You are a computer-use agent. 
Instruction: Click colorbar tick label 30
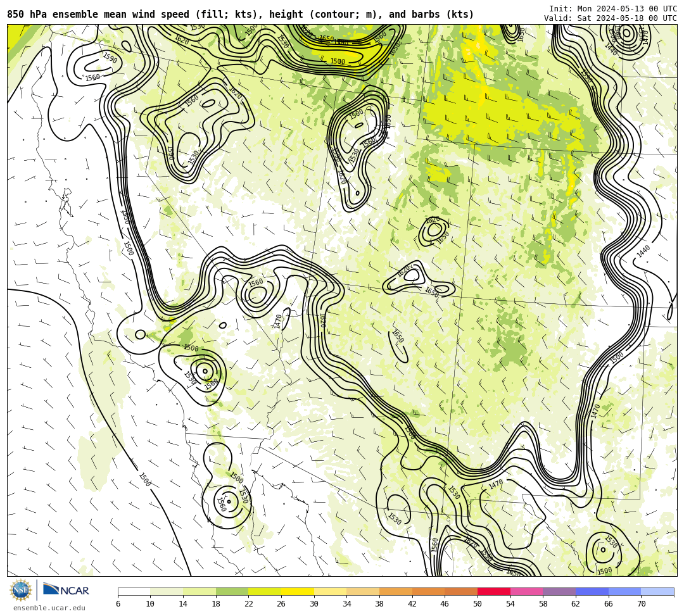[x=313, y=604]
